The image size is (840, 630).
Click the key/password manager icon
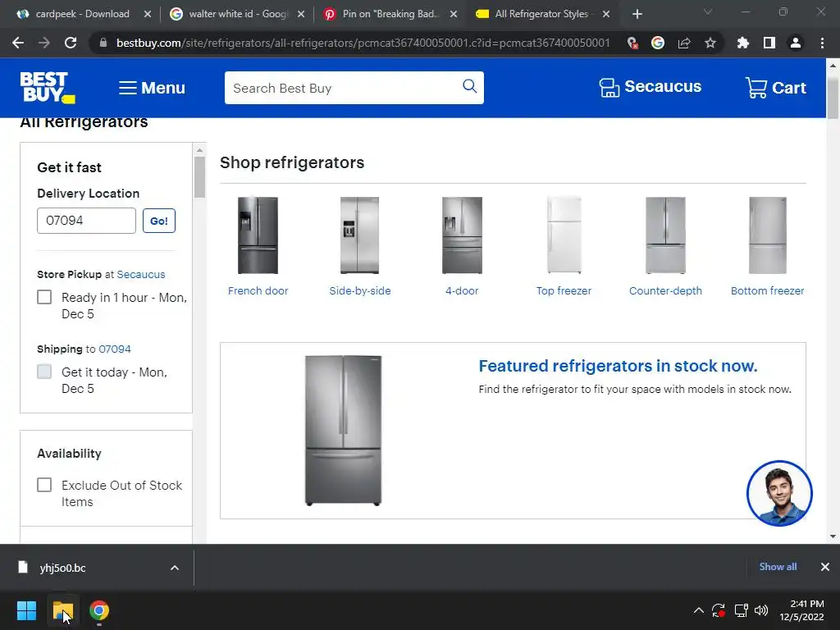click(x=632, y=43)
